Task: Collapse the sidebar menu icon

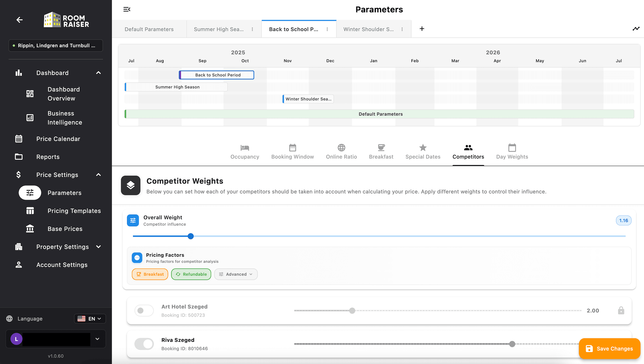Action: 127,9
